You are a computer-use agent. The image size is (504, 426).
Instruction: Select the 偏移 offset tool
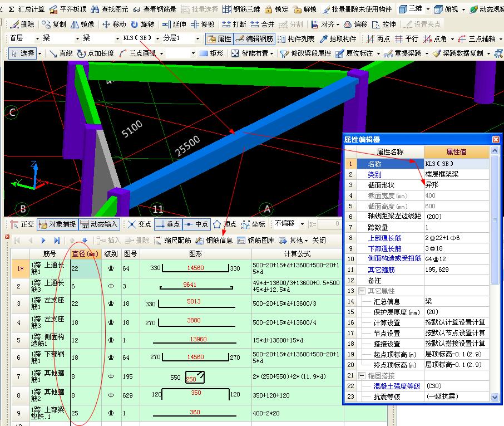355,25
